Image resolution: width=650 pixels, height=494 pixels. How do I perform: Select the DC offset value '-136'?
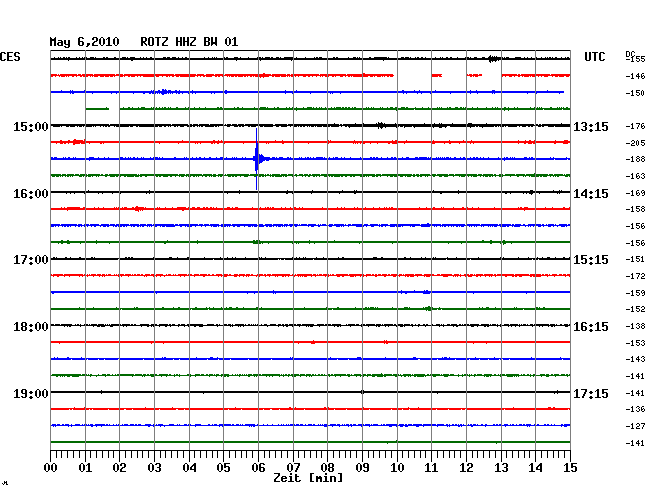(x=635, y=409)
